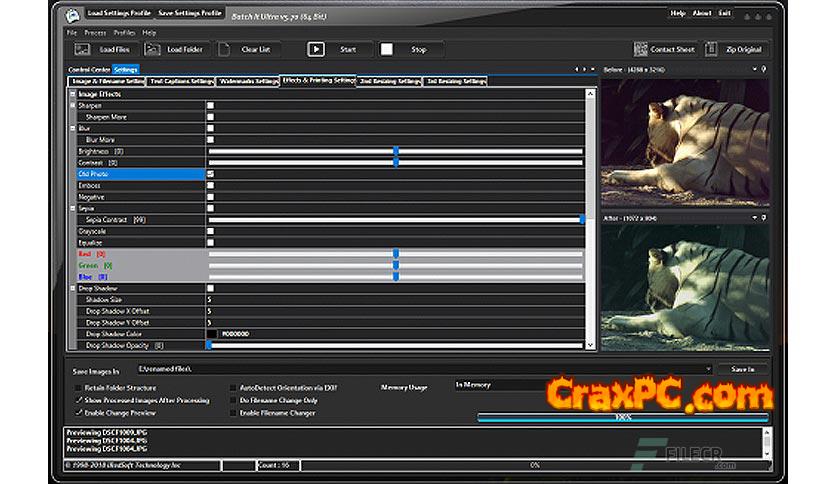Uncheck the Old Photo effect checkbox

click(x=210, y=173)
